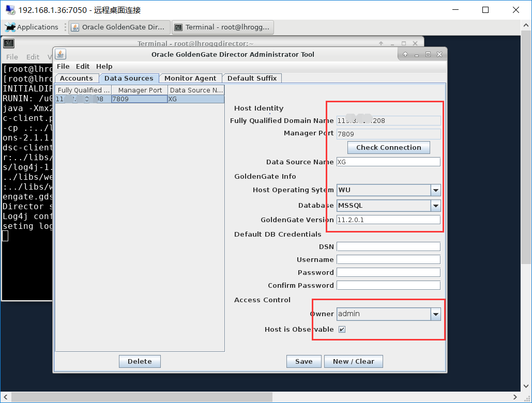
Task: Click the remote desktop horizontal scrollbar
Action: [x=142, y=397]
